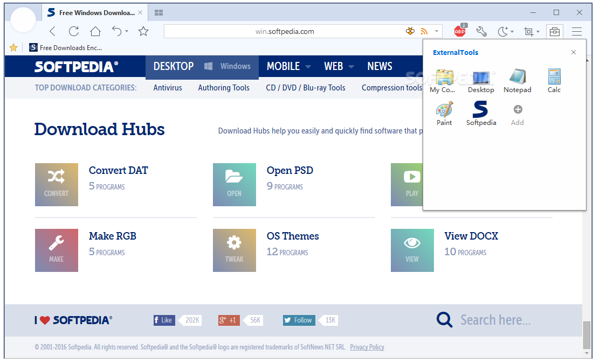Close the ExternalTools panel

573,52
